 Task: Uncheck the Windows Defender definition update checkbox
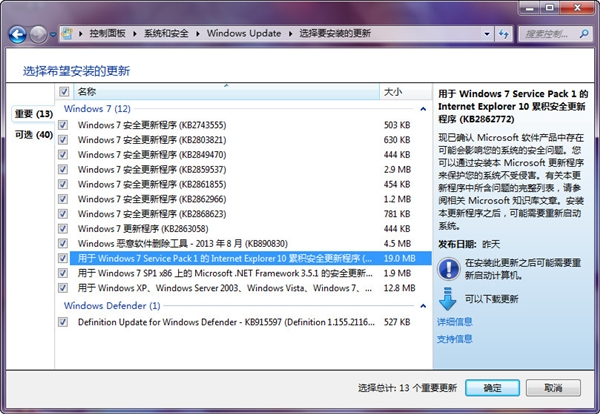(63, 322)
